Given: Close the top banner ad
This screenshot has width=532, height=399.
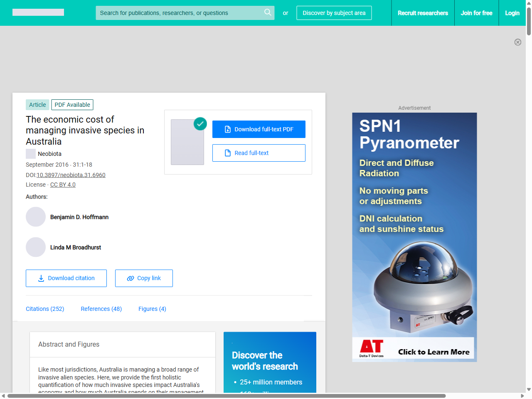Looking at the screenshot, I should (518, 42).
